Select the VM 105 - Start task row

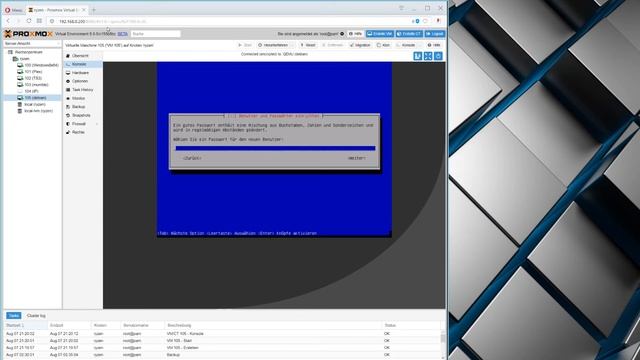click(222, 341)
